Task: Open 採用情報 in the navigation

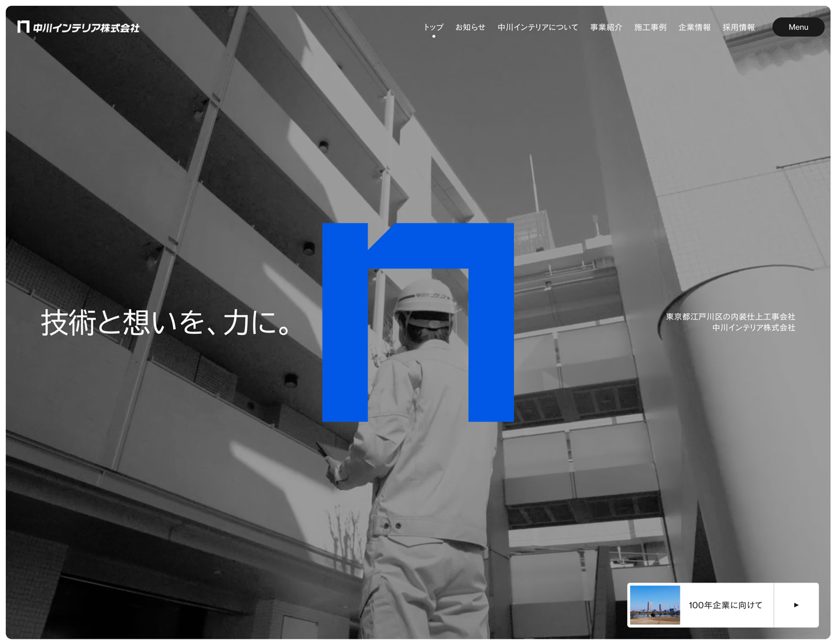Action: pos(739,27)
